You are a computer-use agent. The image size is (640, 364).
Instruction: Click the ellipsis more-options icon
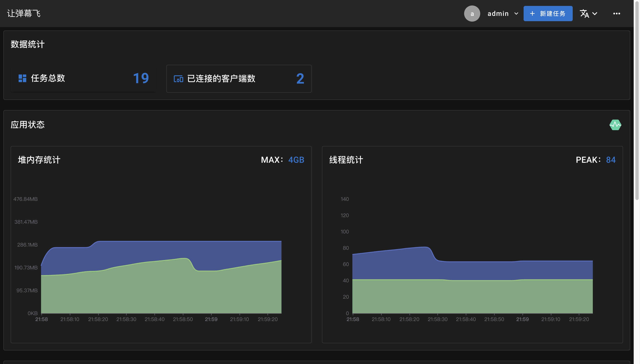(x=617, y=14)
